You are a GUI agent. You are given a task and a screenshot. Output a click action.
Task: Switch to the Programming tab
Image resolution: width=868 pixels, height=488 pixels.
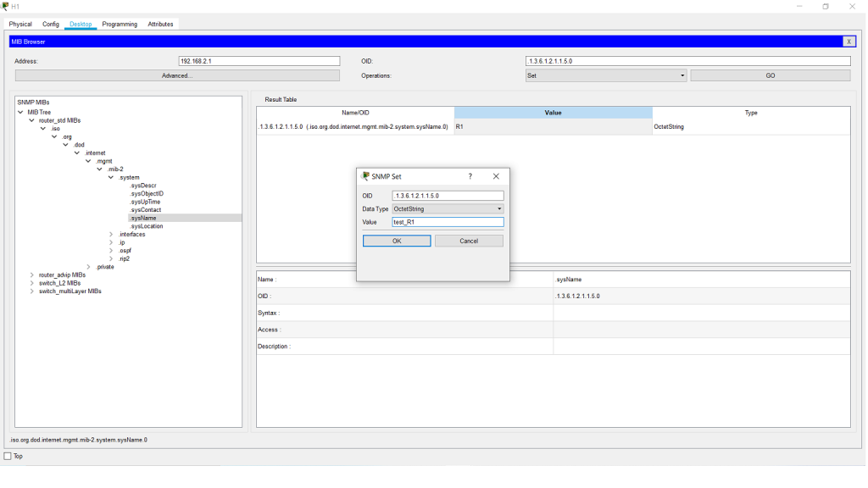click(120, 24)
